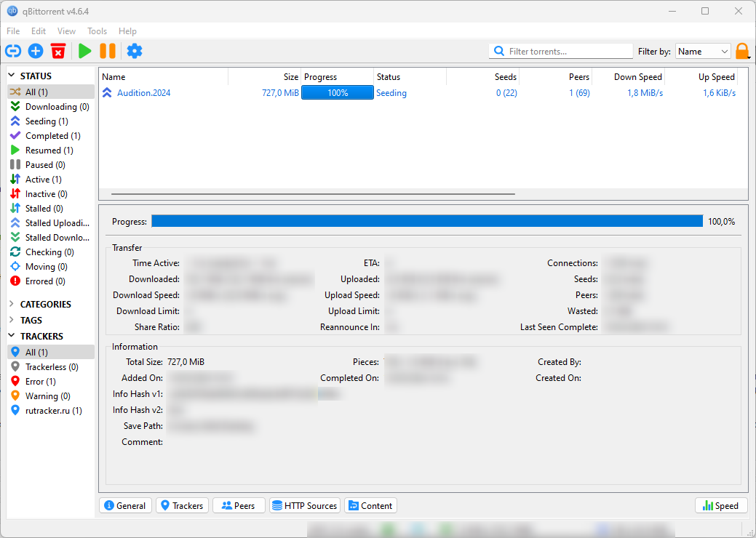Sort torrents by the Name column header
Viewport: 756px width, 538px height.
click(164, 77)
